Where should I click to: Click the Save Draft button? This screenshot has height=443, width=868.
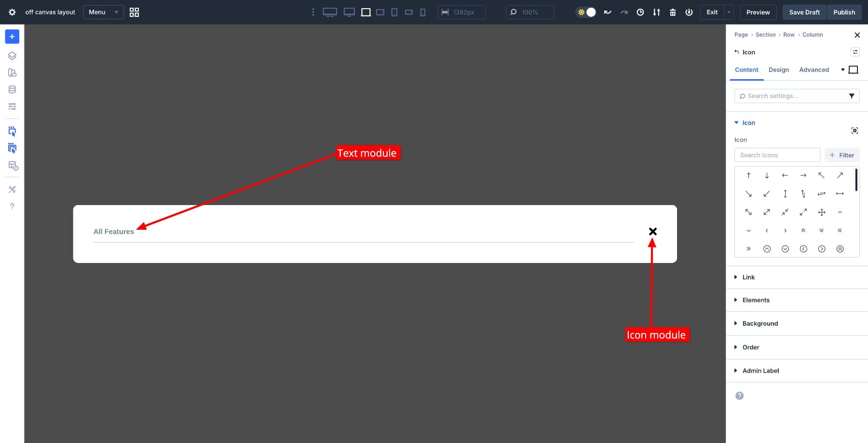tap(804, 12)
